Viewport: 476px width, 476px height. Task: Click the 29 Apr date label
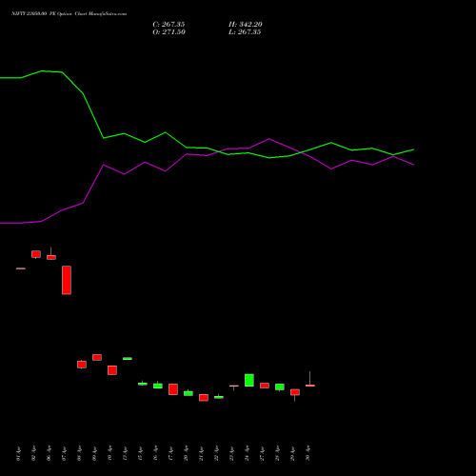pyautogui.click(x=292, y=454)
